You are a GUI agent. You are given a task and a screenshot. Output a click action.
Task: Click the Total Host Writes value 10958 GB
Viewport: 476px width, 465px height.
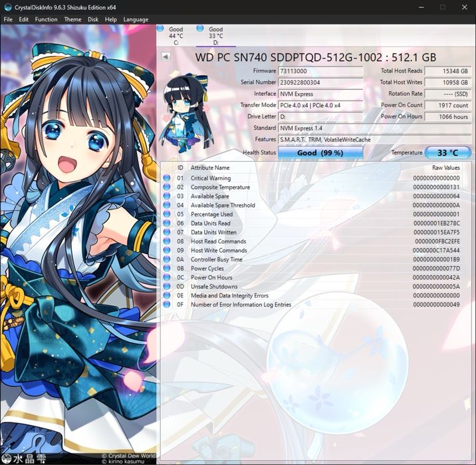[448, 82]
